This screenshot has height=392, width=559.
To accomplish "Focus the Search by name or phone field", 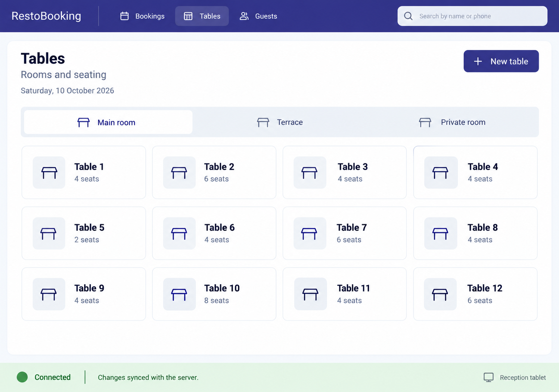I will pyautogui.click(x=472, y=16).
